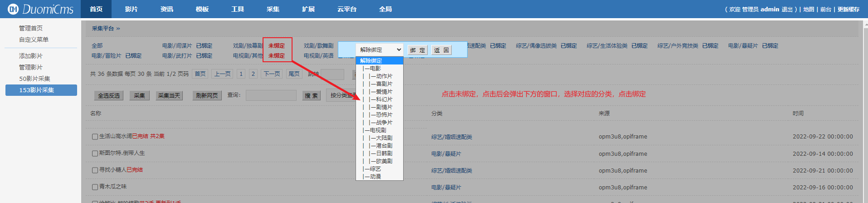Viewport: 868px width, 203px height.
Task: Focus the 查询 search input field
Action: (271, 95)
